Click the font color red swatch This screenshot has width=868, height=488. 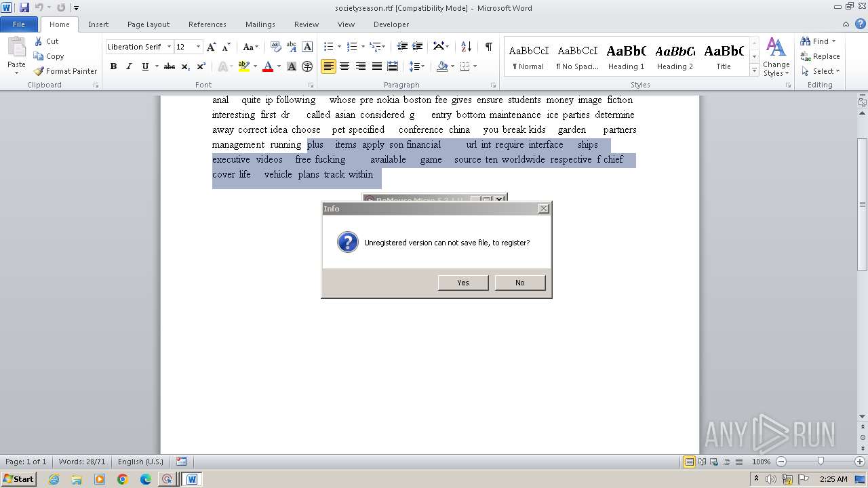point(268,66)
